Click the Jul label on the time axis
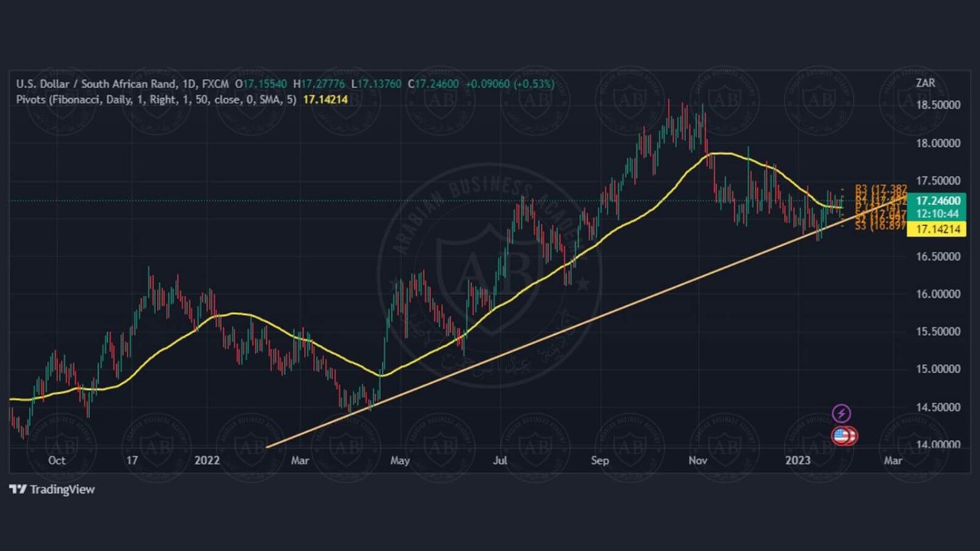The image size is (980, 551). tap(500, 460)
